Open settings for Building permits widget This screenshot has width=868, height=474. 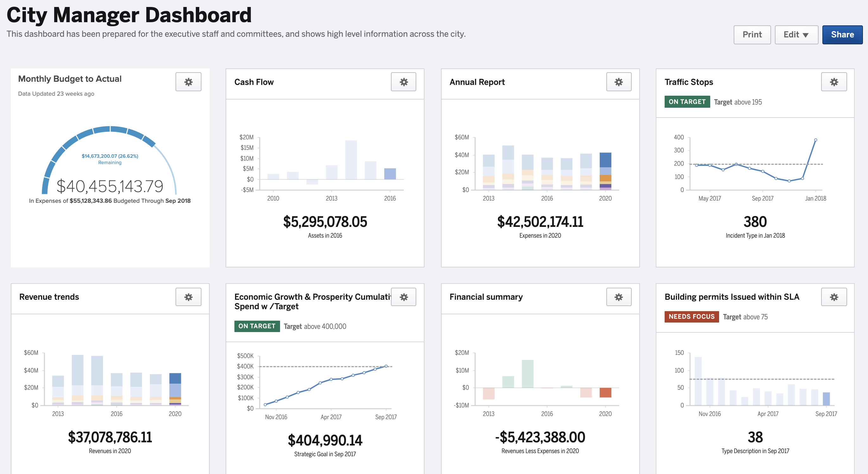pyautogui.click(x=834, y=297)
